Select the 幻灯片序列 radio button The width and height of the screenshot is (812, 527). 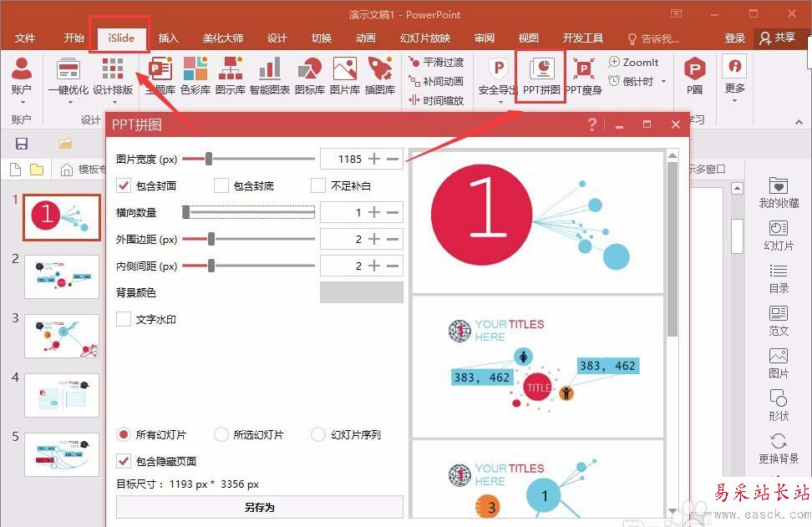pyautogui.click(x=318, y=433)
